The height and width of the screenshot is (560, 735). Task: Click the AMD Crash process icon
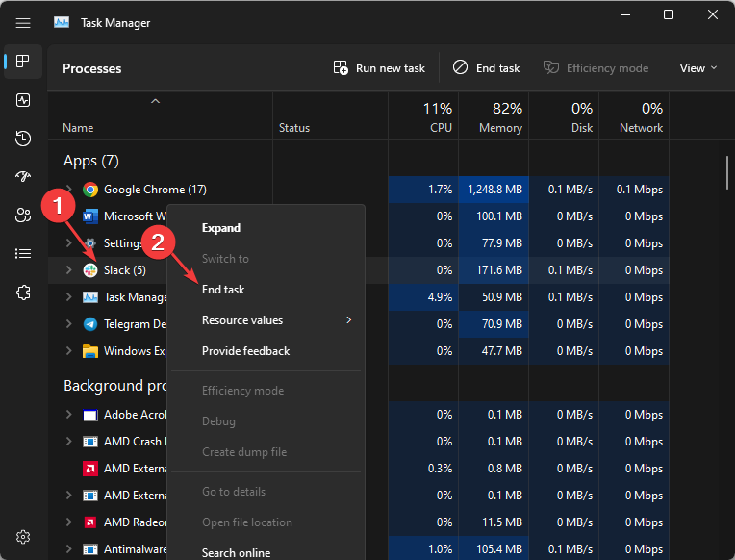90,442
